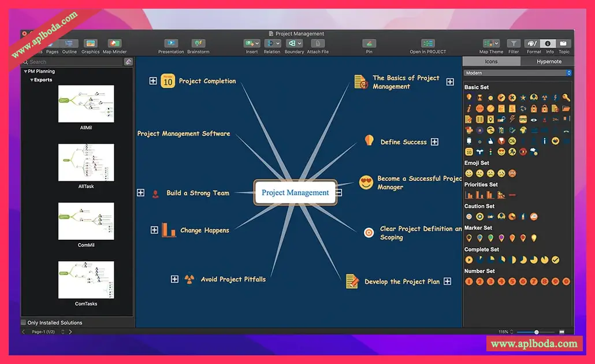This screenshot has height=364, width=595.
Task: Pick the key icon in Basic Set
Action: click(x=566, y=98)
